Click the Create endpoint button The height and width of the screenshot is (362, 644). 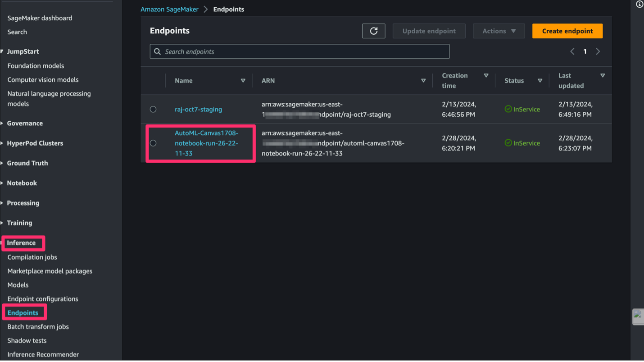pyautogui.click(x=567, y=31)
